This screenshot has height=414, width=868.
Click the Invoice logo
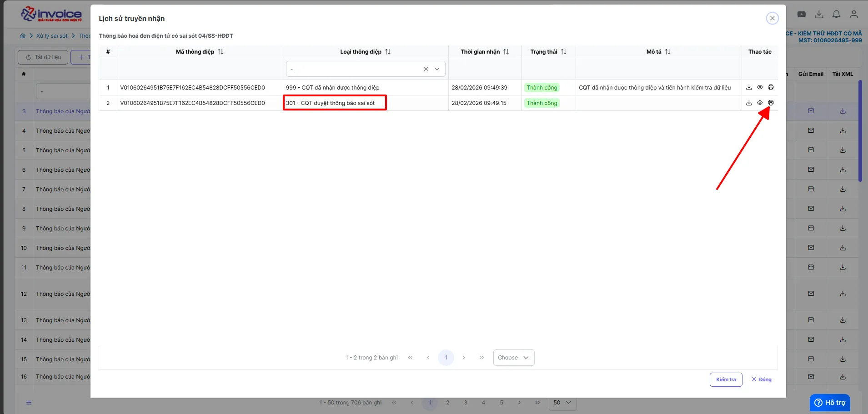[51, 14]
